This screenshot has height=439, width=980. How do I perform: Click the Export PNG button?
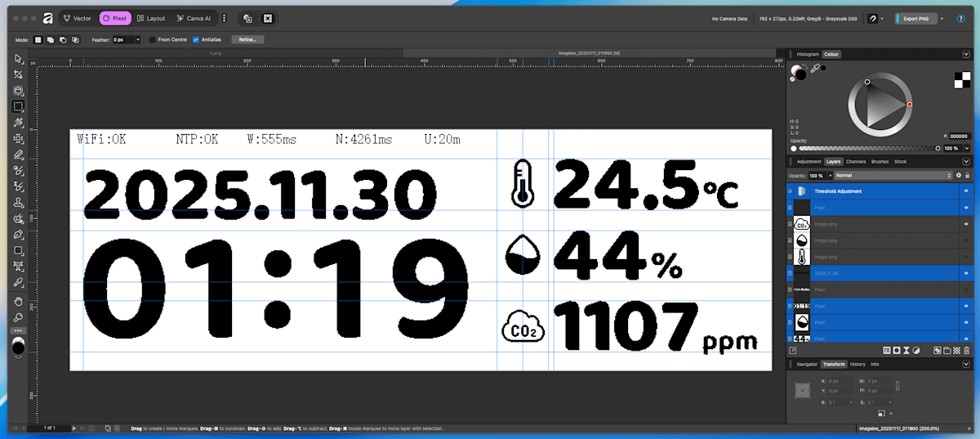click(915, 18)
